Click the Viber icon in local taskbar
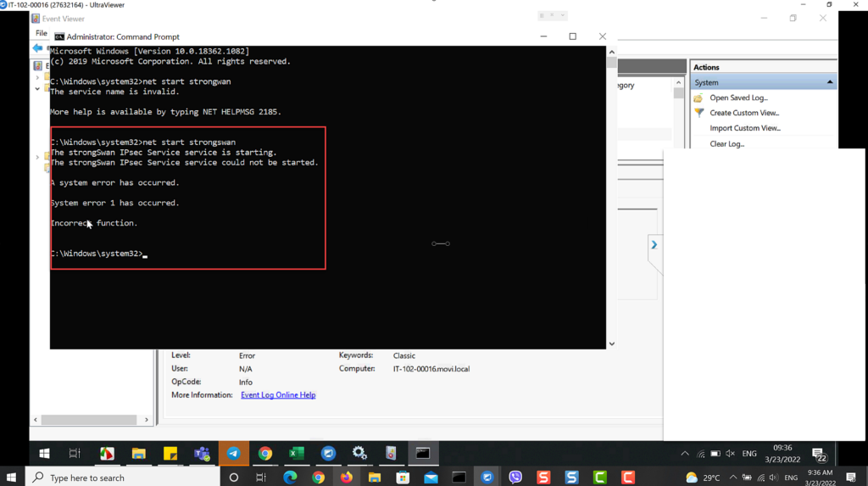This screenshot has height=486, width=868. 515,478
